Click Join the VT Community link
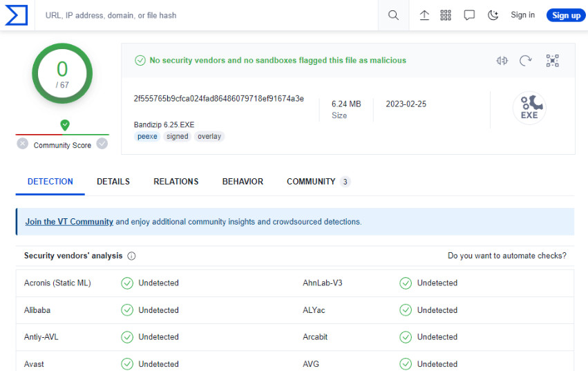This screenshot has width=588, height=371. pos(69,222)
